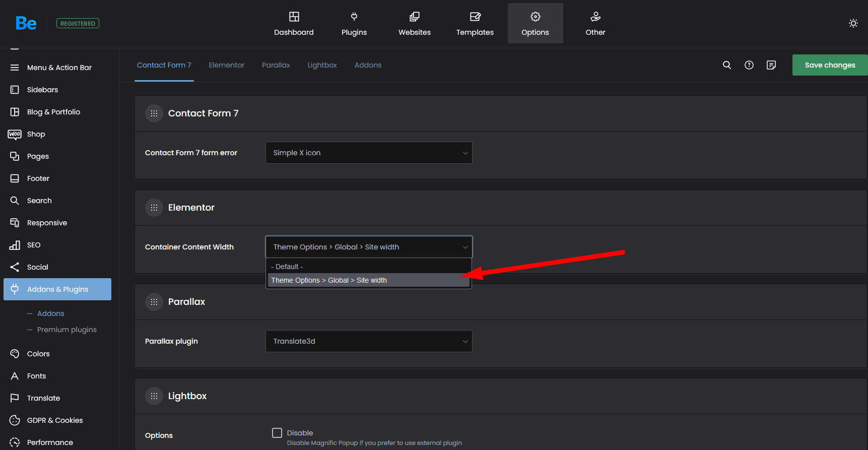Image resolution: width=868 pixels, height=450 pixels.
Task: Click the Save changes button
Action: point(830,65)
